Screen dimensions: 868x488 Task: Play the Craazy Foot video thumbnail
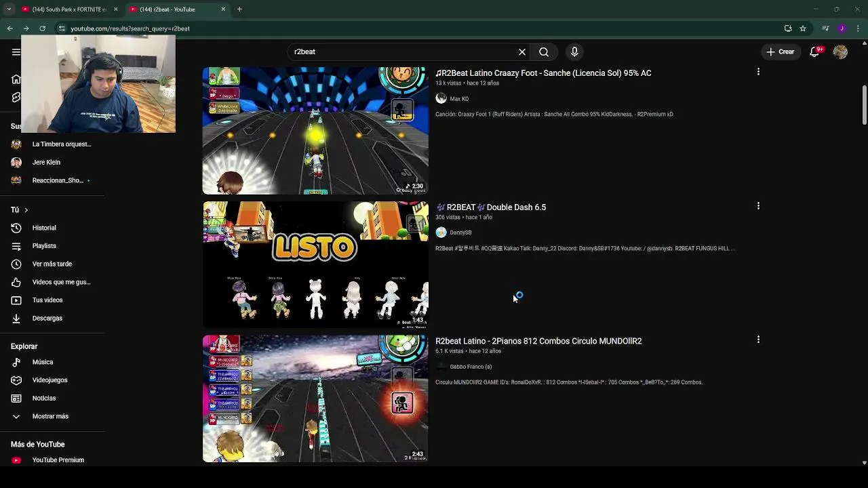[315, 131]
